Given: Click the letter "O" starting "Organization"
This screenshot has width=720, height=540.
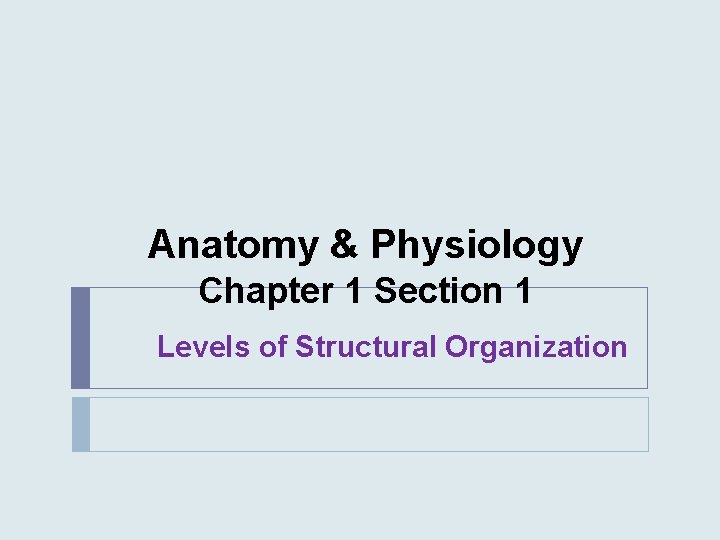Looking at the screenshot, I should [457, 346].
